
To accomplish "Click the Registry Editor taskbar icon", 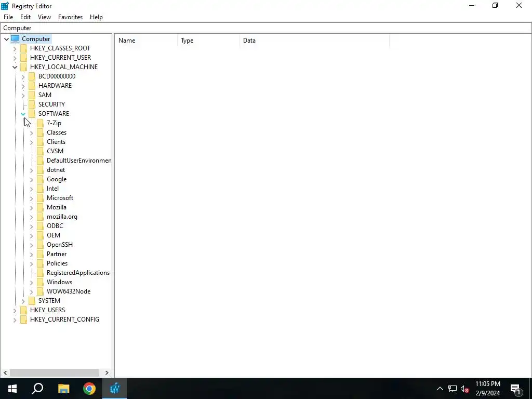I will click(115, 389).
